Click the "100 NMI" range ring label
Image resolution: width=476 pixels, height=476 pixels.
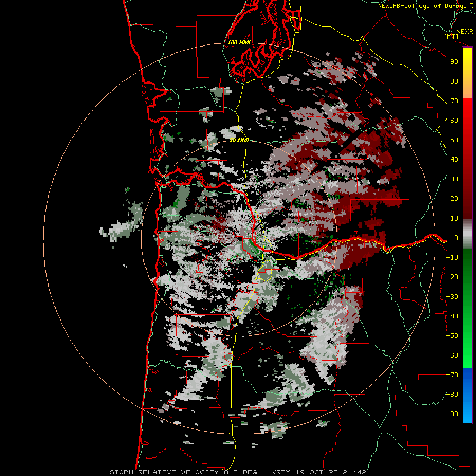[239, 42]
